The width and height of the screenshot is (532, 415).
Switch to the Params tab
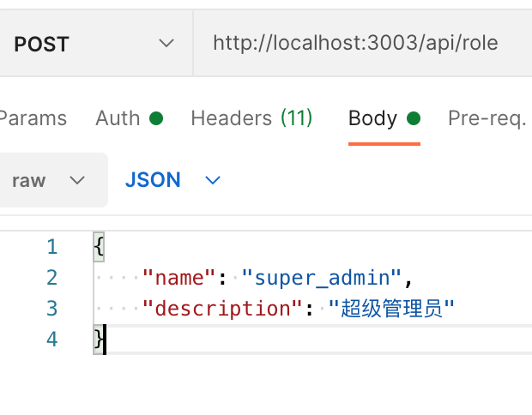coord(33,118)
